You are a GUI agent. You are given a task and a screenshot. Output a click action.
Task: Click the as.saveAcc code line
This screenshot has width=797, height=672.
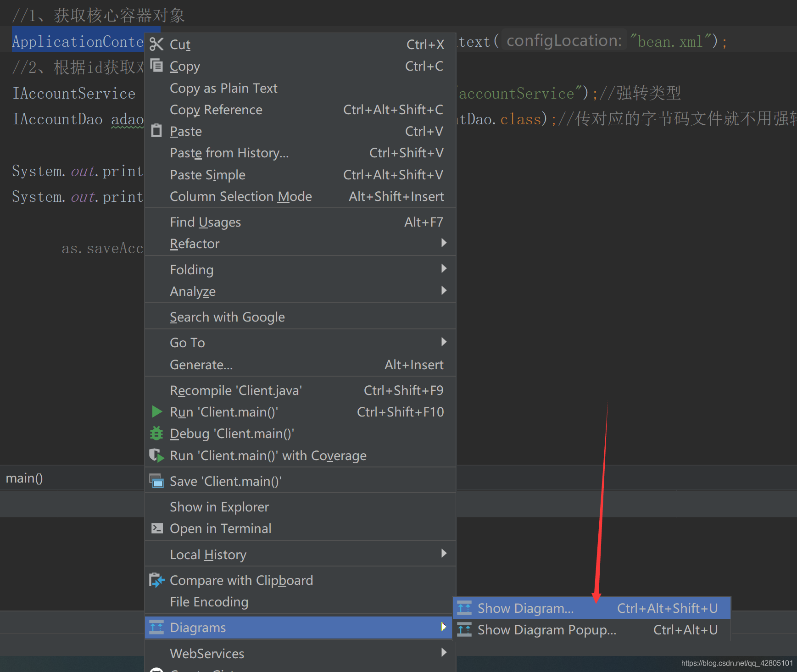pos(102,248)
